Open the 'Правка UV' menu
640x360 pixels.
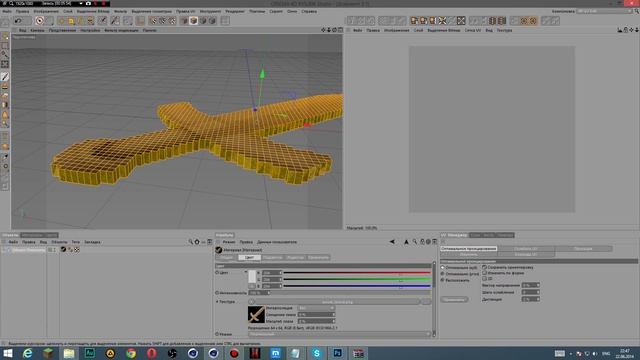coord(186,11)
